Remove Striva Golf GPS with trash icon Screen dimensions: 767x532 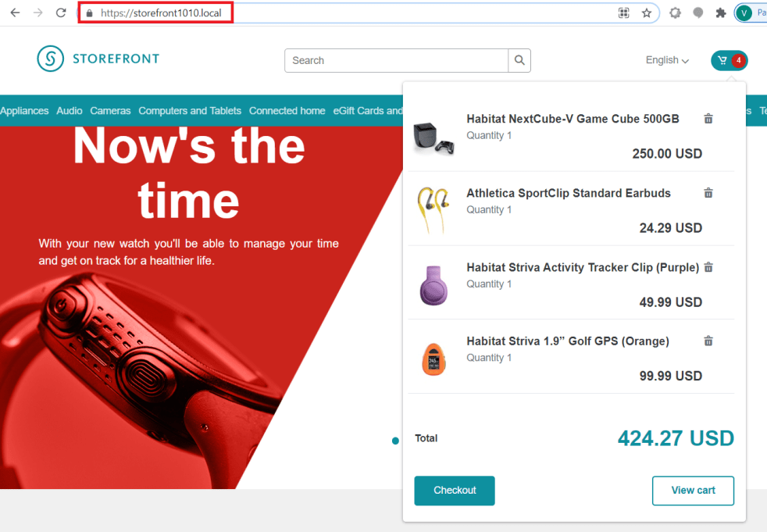(708, 341)
